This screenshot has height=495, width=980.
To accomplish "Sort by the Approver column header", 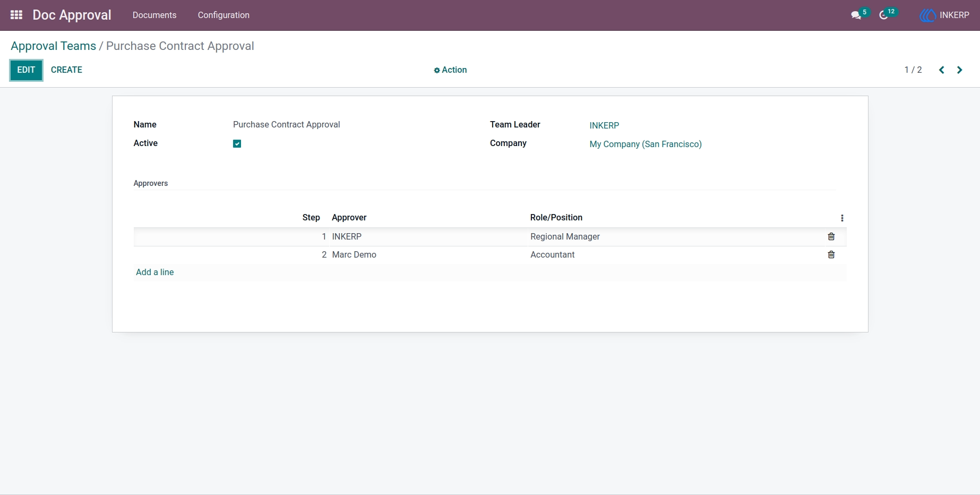I will [349, 218].
